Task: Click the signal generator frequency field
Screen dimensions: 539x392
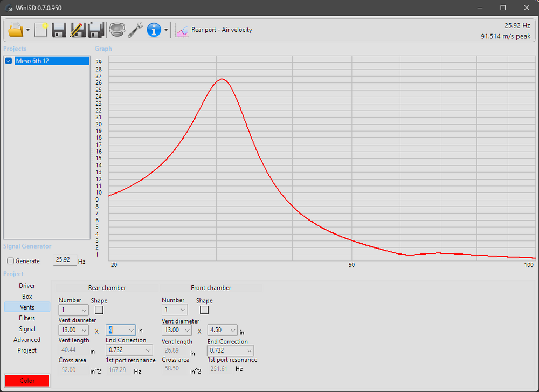Action: click(65, 260)
